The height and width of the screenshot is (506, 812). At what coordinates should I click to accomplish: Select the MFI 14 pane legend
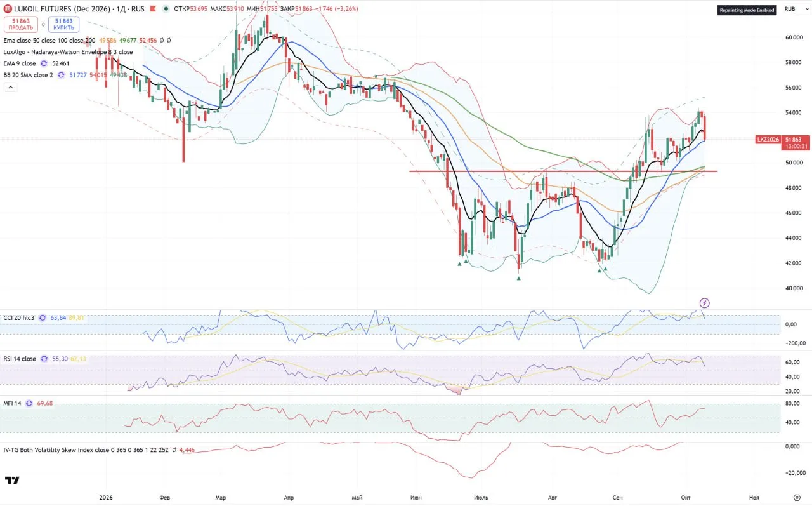click(x=13, y=403)
